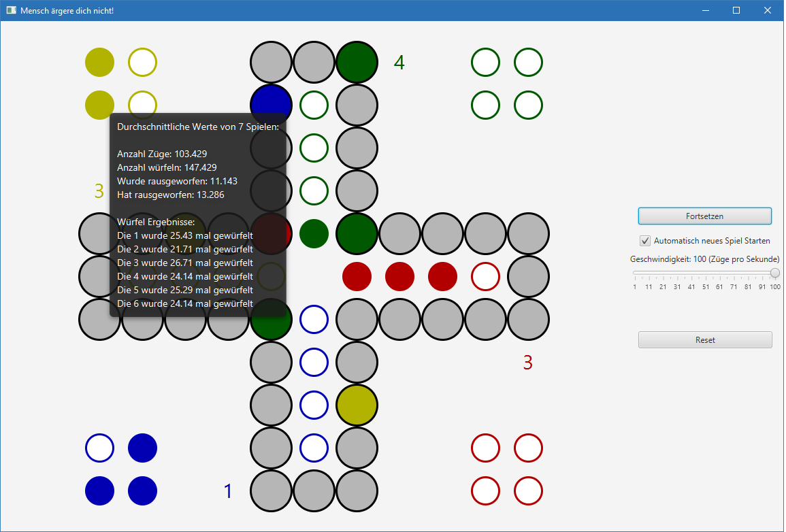
Task: Click the empty red goal circle
Action: coord(485,276)
